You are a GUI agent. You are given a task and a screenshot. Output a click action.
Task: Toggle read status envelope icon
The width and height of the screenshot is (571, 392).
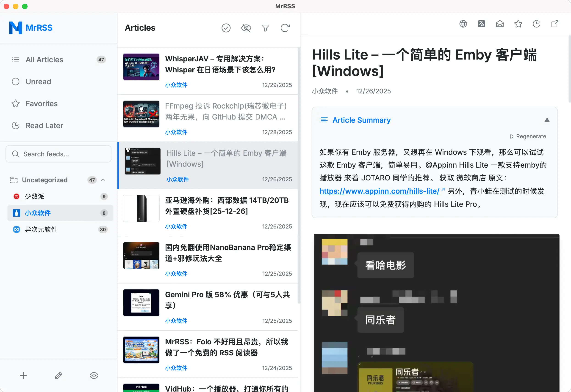click(500, 24)
